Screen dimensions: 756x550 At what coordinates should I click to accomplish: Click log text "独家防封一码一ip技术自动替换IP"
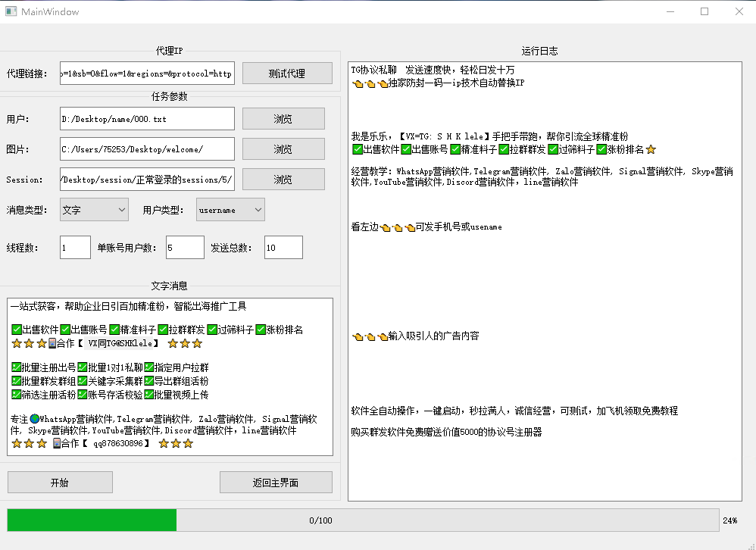[456, 83]
